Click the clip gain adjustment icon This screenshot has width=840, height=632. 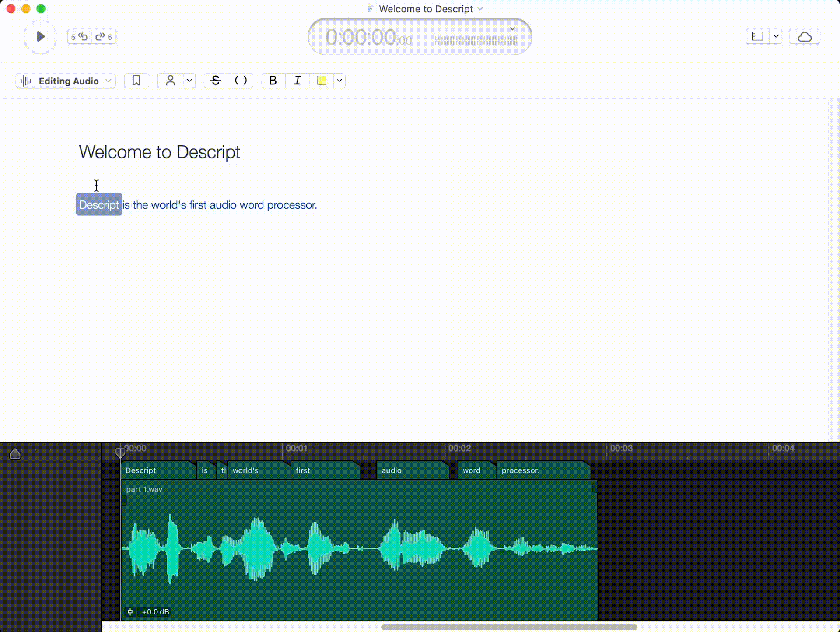point(130,612)
